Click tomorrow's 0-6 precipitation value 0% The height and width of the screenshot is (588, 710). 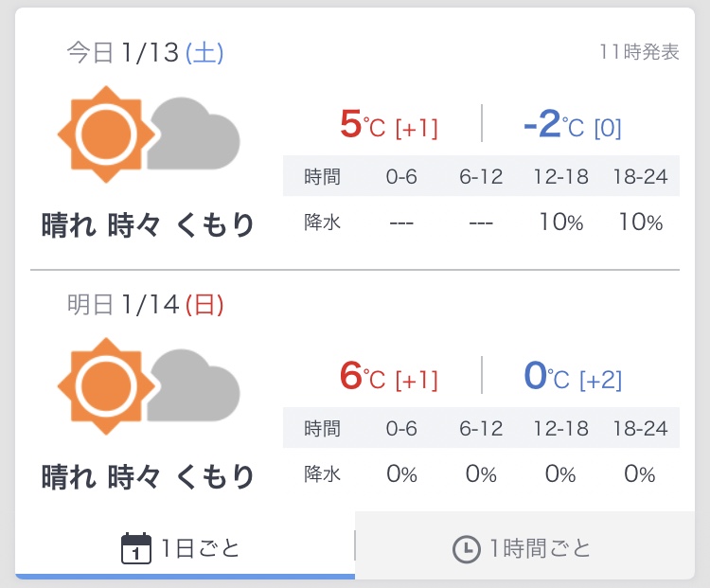click(401, 474)
